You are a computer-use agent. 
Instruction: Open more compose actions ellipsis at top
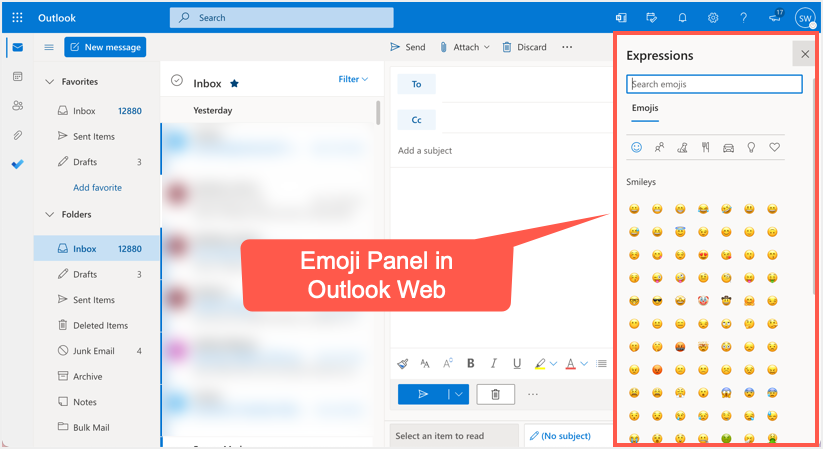coord(567,47)
